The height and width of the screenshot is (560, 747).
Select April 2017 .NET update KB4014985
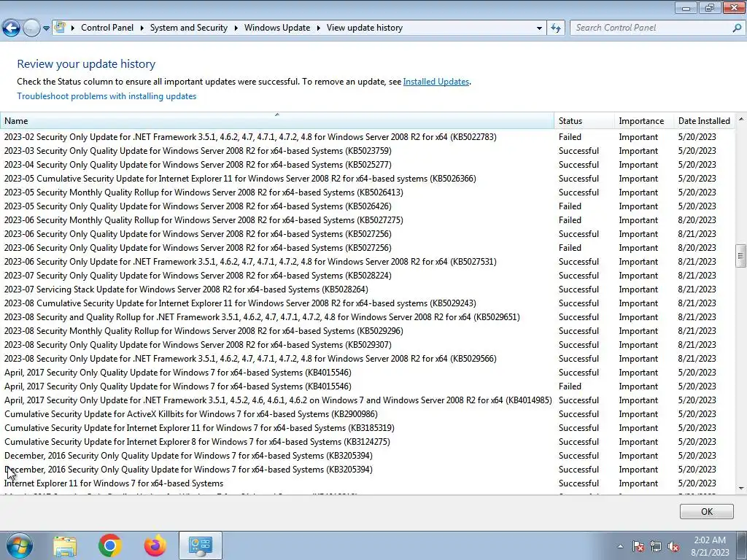(x=368, y=400)
